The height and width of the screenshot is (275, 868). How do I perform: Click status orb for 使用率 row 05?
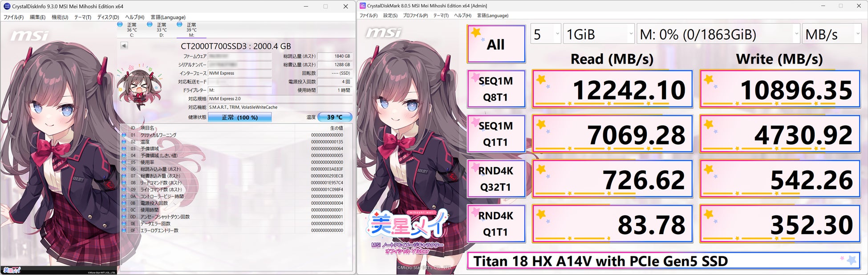(x=124, y=162)
